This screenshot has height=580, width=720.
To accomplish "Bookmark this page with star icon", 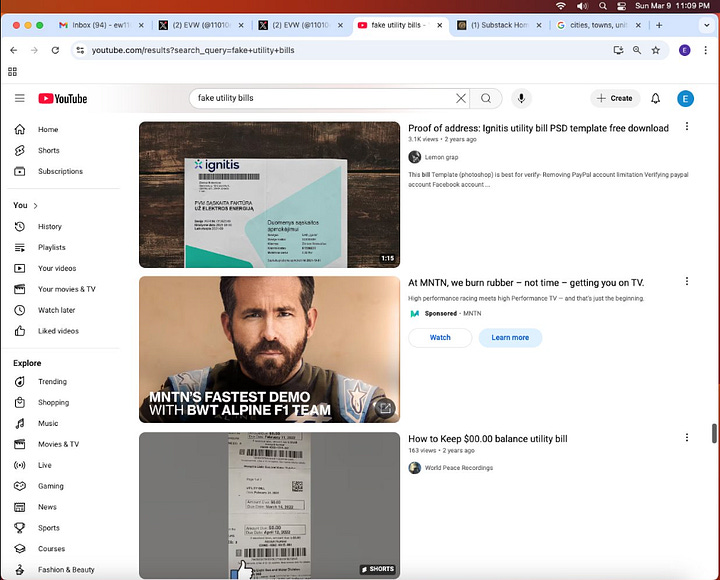I will pos(656,50).
